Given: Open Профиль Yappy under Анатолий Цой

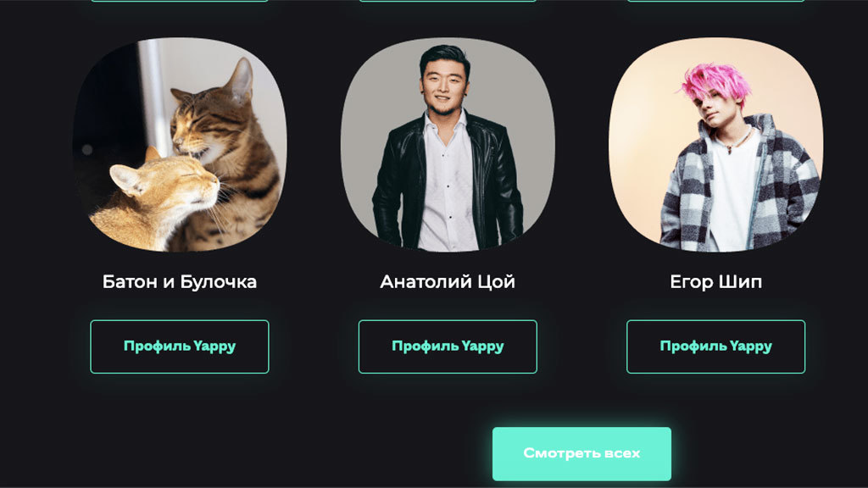Looking at the screenshot, I should 448,347.
